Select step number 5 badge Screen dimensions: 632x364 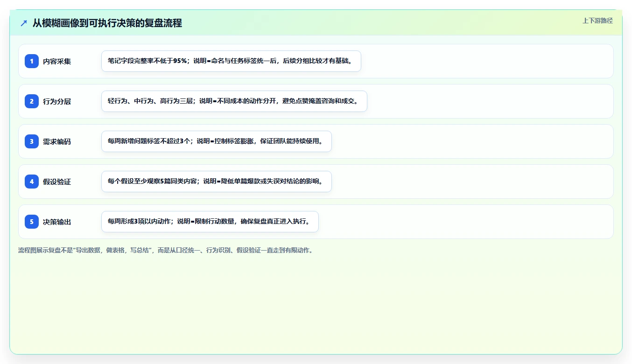(x=32, y=222)
